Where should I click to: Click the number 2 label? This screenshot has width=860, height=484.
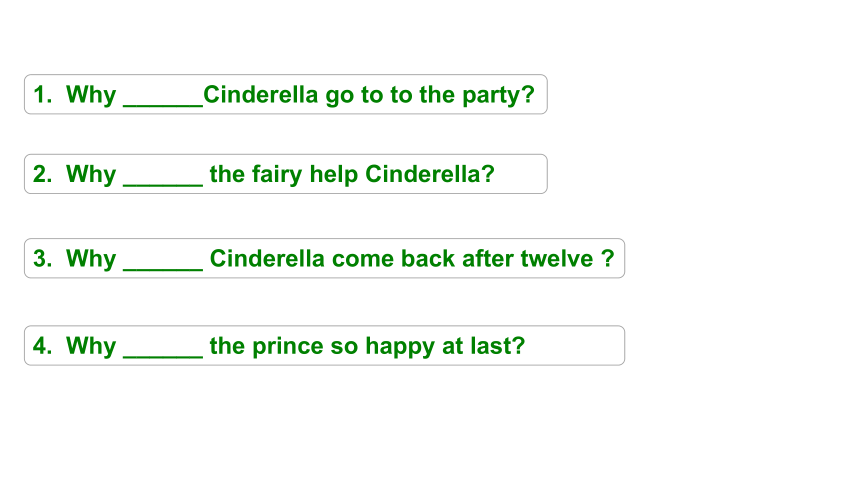click(x=43, y=174)
